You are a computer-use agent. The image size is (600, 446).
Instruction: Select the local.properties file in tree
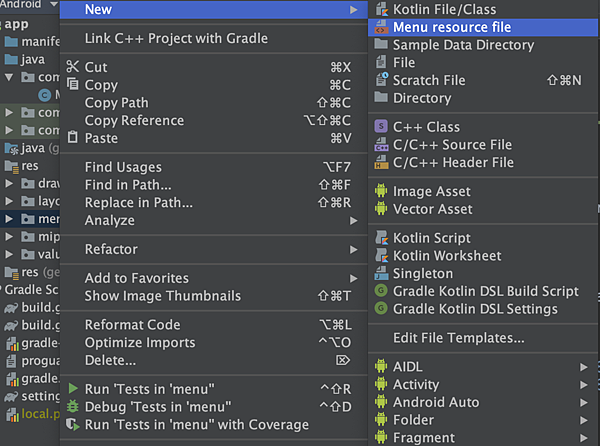pos(30,414)
